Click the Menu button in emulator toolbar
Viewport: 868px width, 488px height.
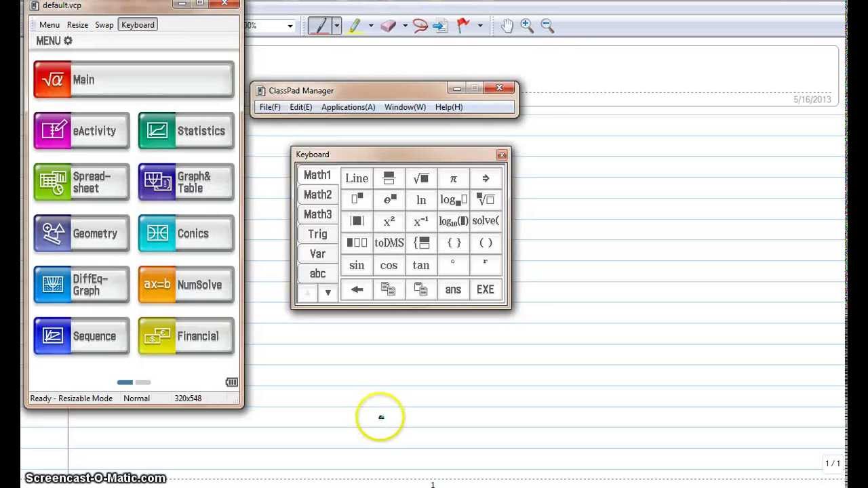click(x=50, y=24)
